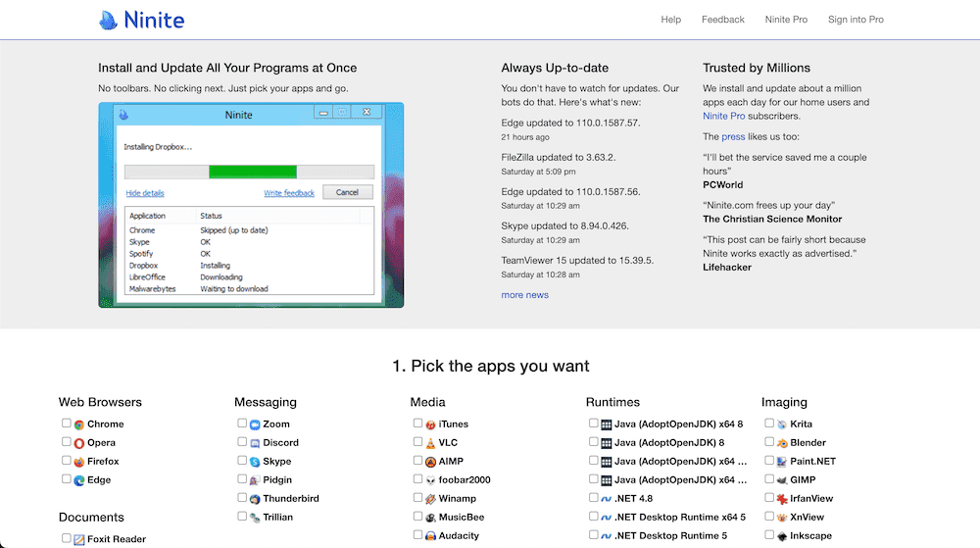Click the Winamp icon
980x548 pixels.
(430, 499)
